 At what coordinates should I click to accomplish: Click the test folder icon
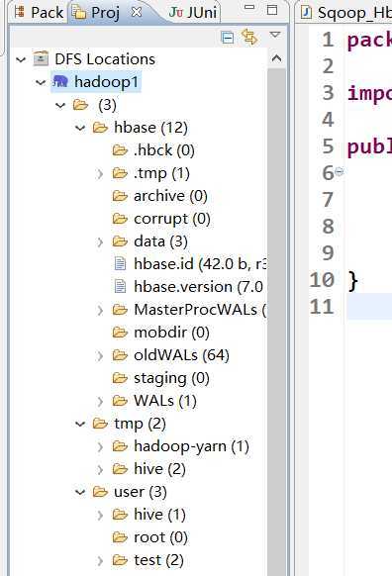coord(120,560)
